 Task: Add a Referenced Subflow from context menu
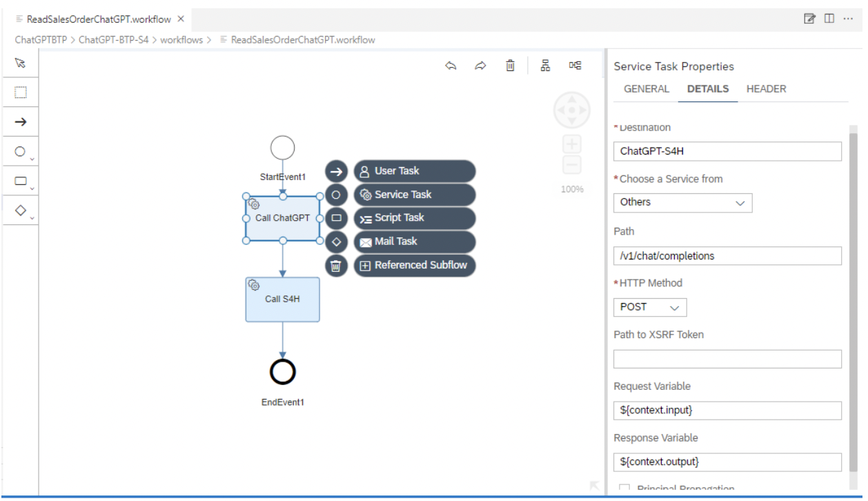tap(415, 265)
